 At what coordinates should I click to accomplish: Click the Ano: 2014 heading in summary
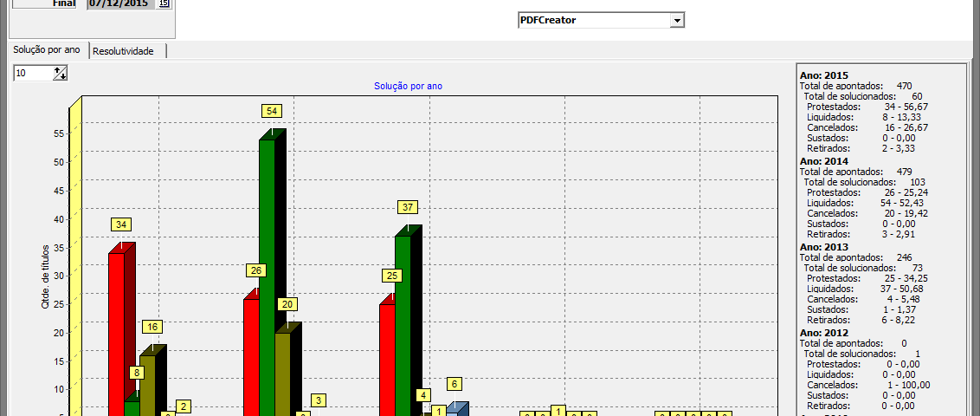click(x=824, y=161)
